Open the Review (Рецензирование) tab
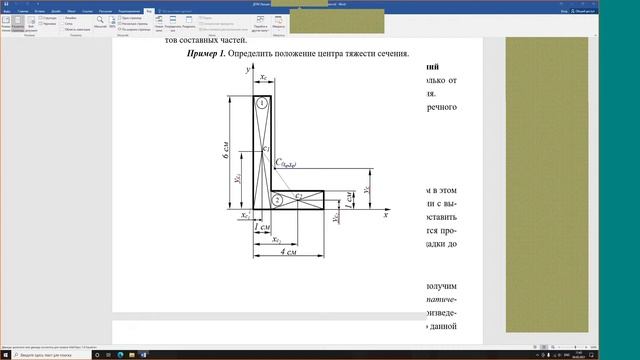 coord(129,11)
